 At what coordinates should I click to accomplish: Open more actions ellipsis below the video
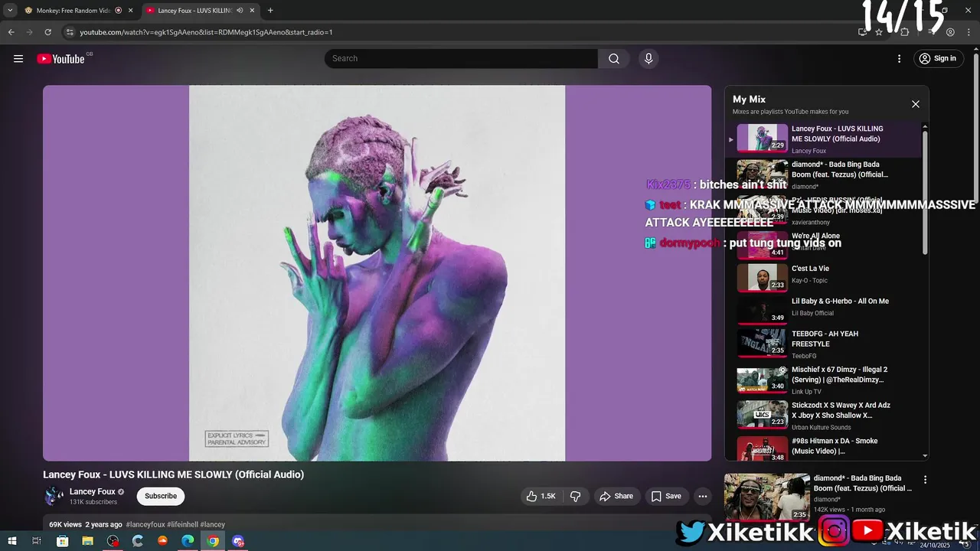pos(703,496)
